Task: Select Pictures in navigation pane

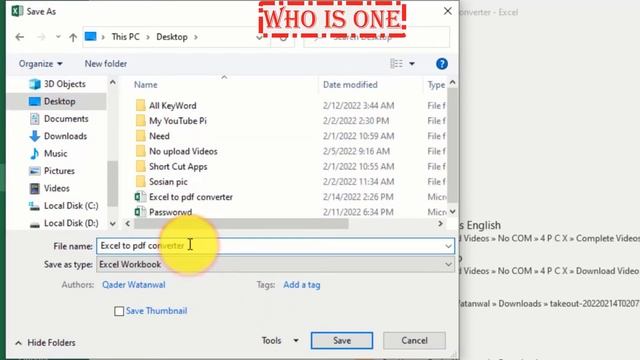Action: [x=52, y=171]
